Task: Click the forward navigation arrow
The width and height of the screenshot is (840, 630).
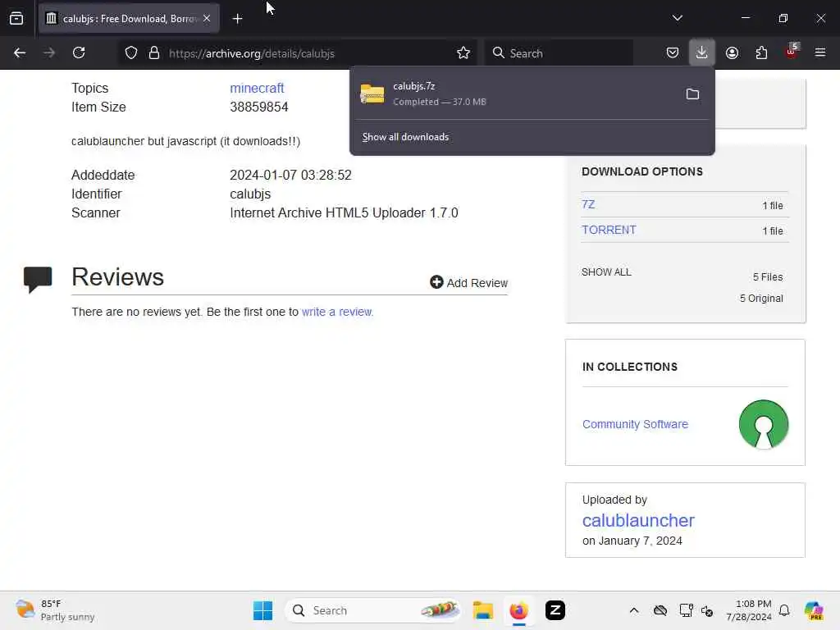Action: [49, 53]
